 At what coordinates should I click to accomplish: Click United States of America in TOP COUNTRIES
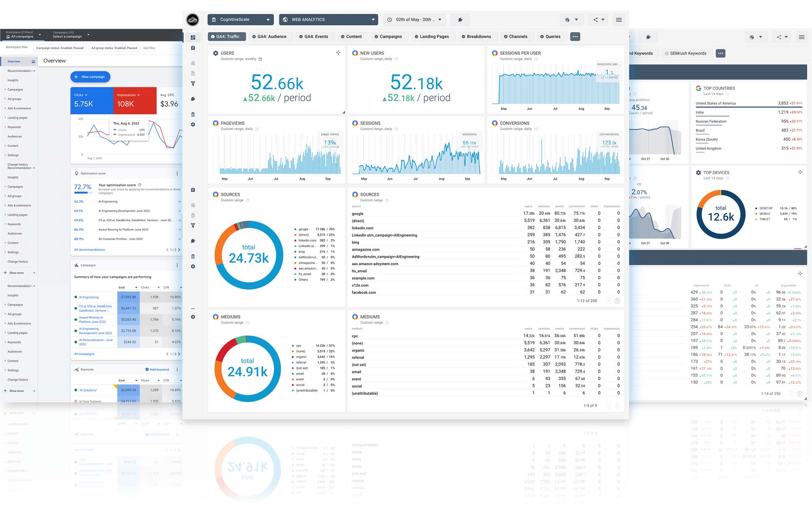(x=715, y=103)
